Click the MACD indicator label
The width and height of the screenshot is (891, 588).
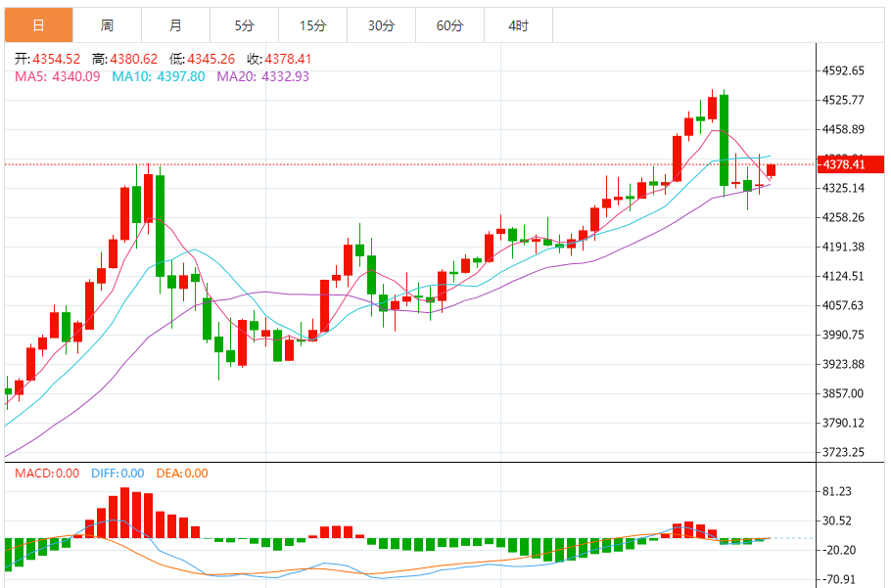[47, 474]
